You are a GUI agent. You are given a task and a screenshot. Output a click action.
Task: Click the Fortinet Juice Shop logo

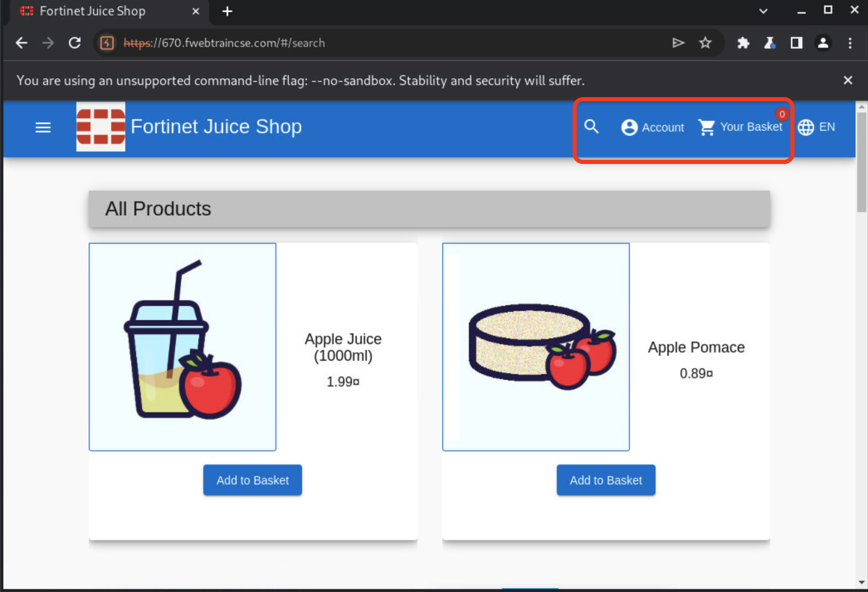(x=101, y=127)
